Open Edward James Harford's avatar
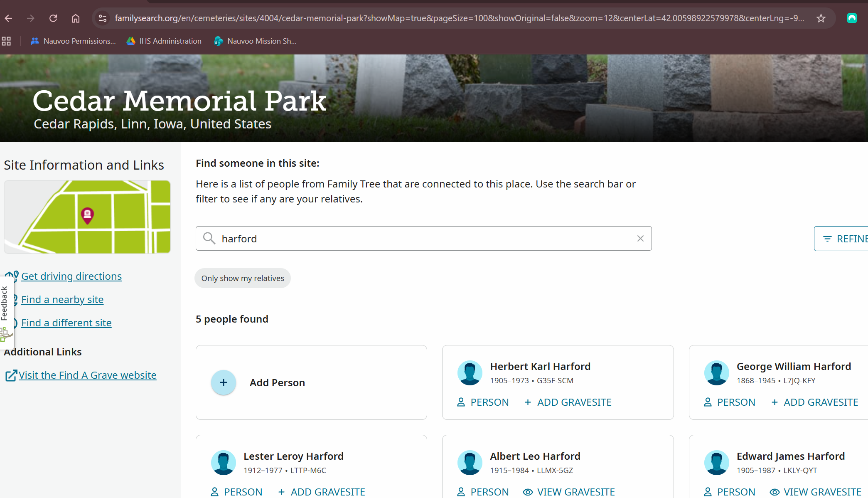This screenshot has height=498, width=868. pyautogui.click(x=717, y=463)
